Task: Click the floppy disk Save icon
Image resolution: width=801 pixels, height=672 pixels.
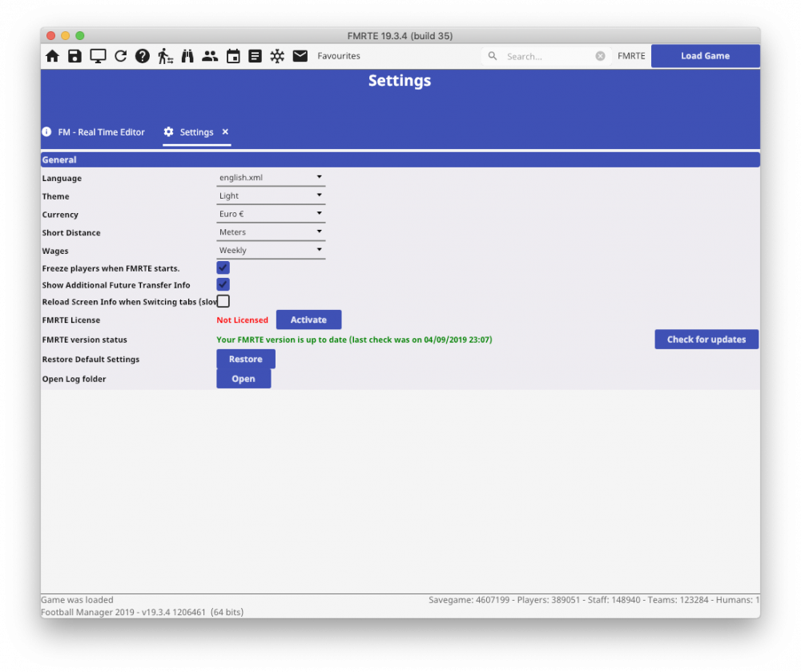Action: point(74,56)
